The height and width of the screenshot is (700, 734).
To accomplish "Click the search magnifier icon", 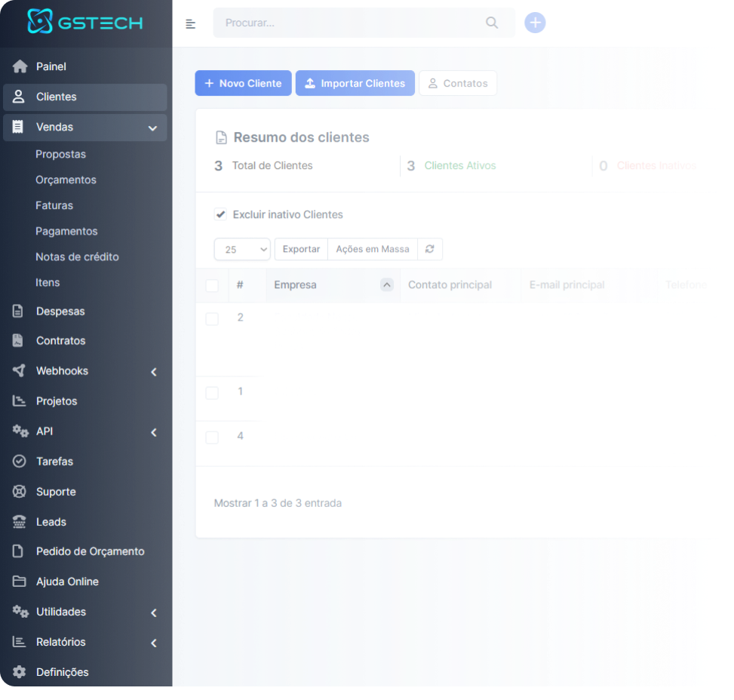I will (x=492, y=23).
